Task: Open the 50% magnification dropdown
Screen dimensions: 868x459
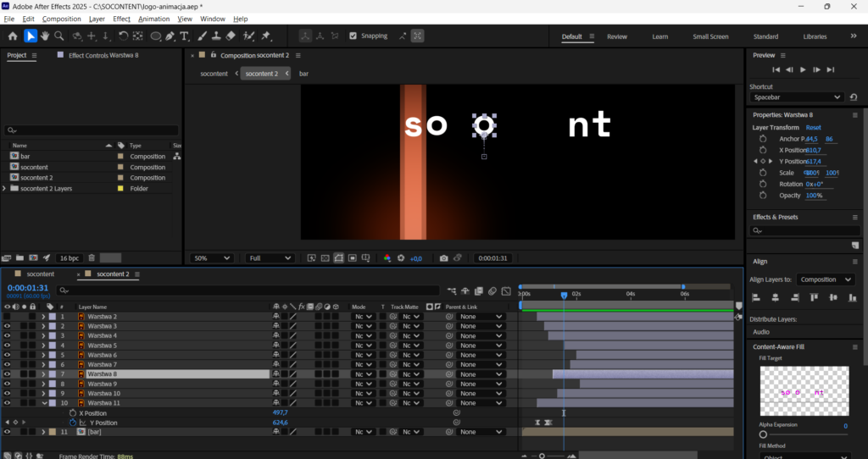Action: point(211,258)
